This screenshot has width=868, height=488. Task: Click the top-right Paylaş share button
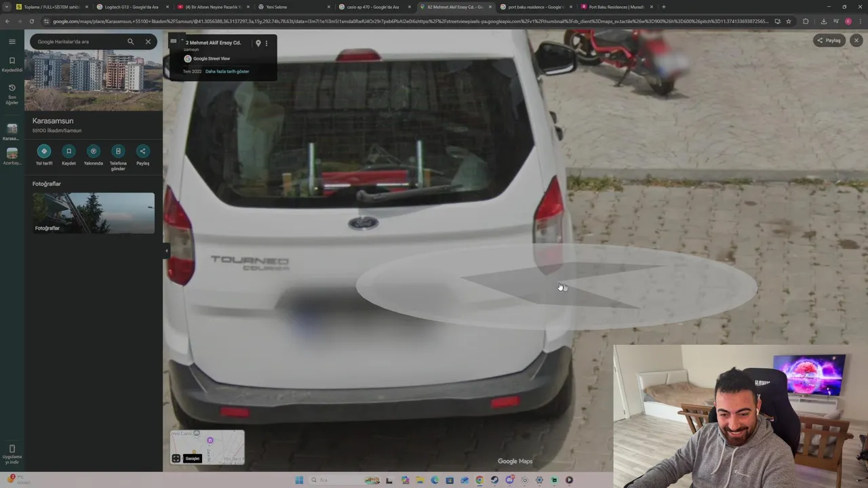(x=828, y=41)
